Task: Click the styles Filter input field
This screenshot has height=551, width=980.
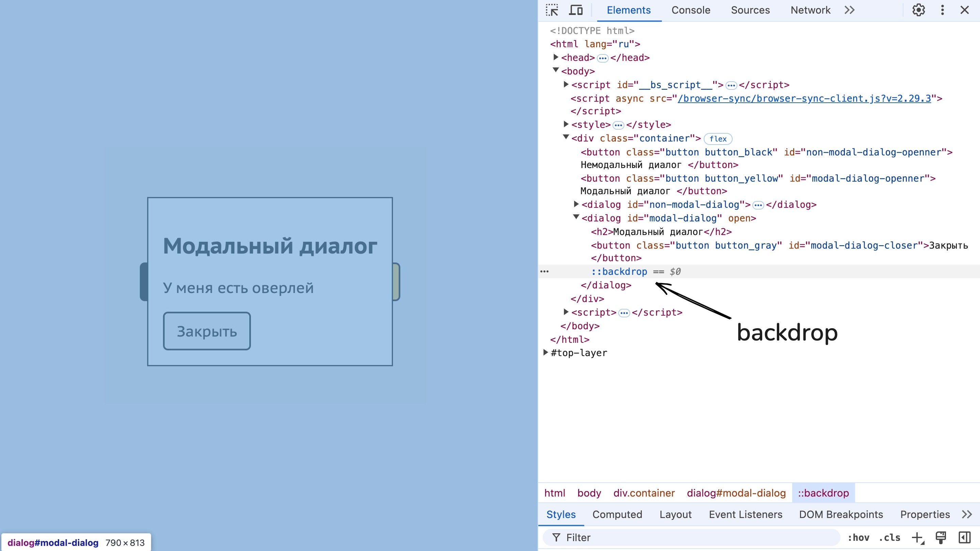Action: coord(696,537)
